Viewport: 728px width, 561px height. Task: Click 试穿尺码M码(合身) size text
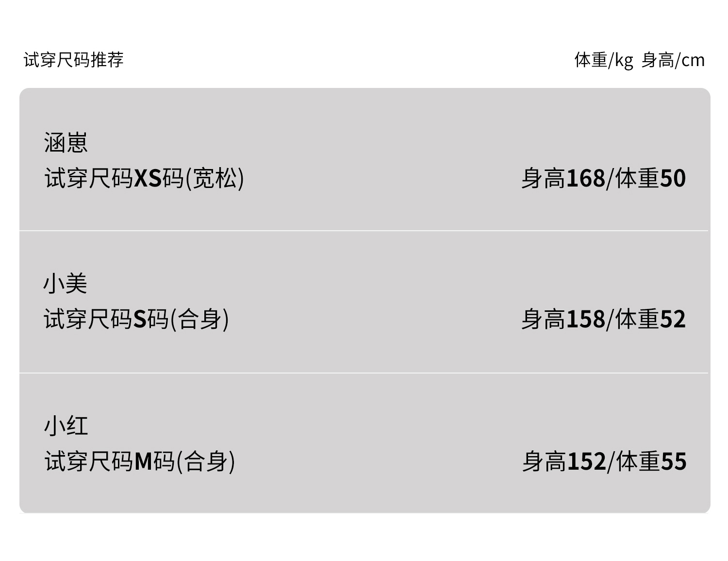click(140, 461)
